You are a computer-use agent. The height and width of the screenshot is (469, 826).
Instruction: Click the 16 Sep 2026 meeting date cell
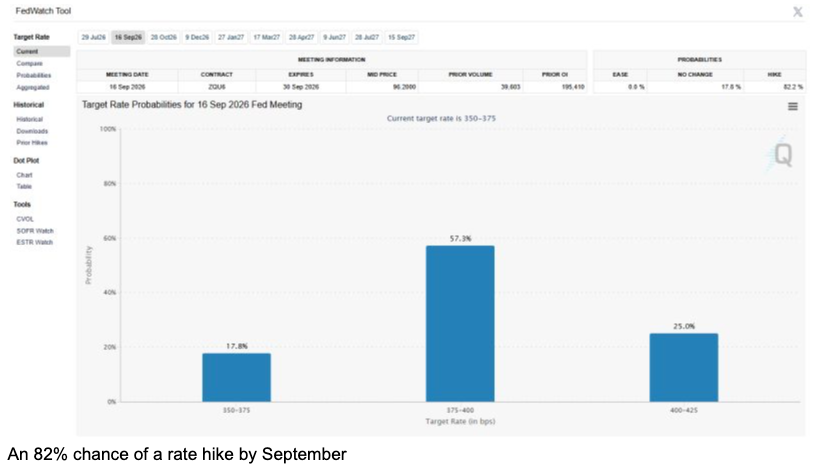[x=127, y=87]
